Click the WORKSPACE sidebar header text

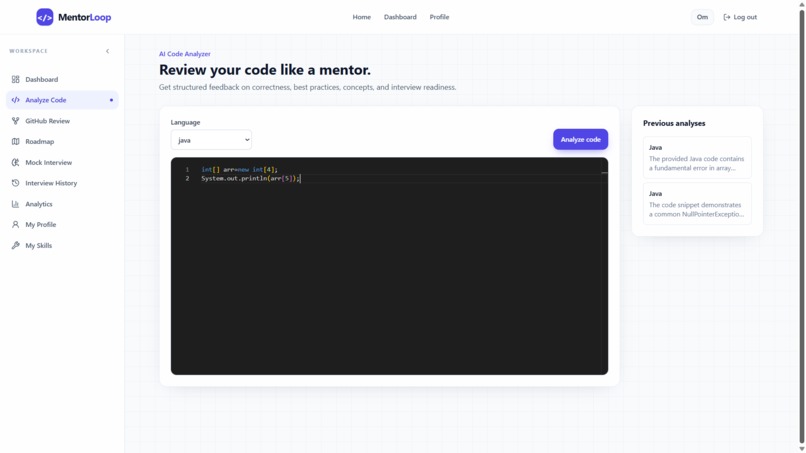point(28,51)
